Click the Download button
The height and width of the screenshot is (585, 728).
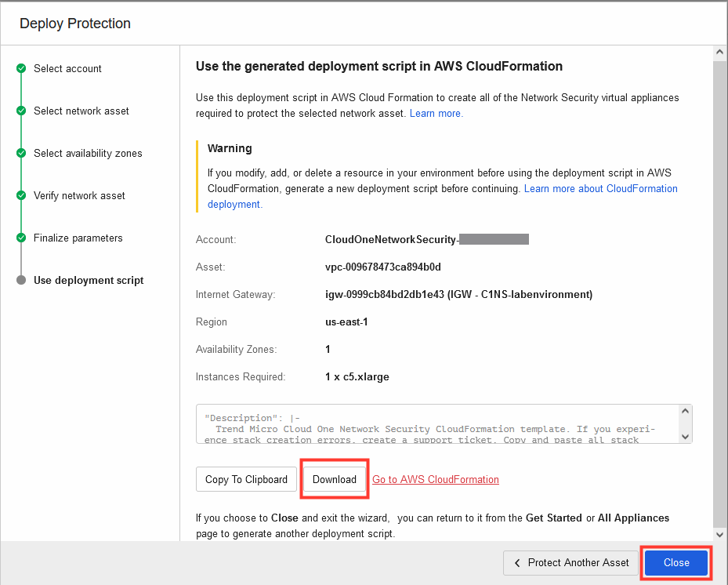tap(335, 479)
